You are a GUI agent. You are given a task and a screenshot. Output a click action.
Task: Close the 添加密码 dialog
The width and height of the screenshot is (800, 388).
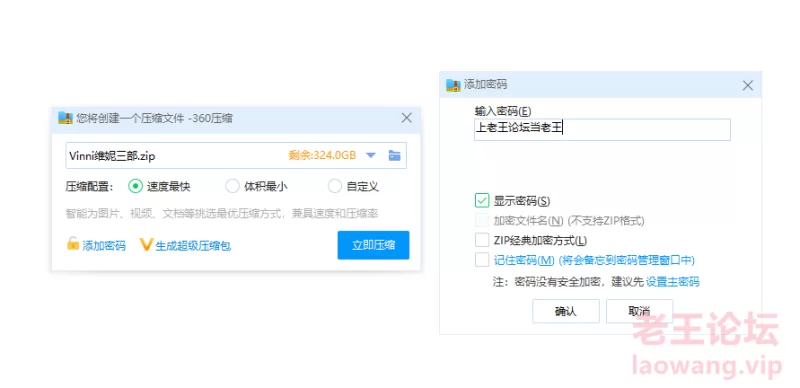tap(747, 85)
